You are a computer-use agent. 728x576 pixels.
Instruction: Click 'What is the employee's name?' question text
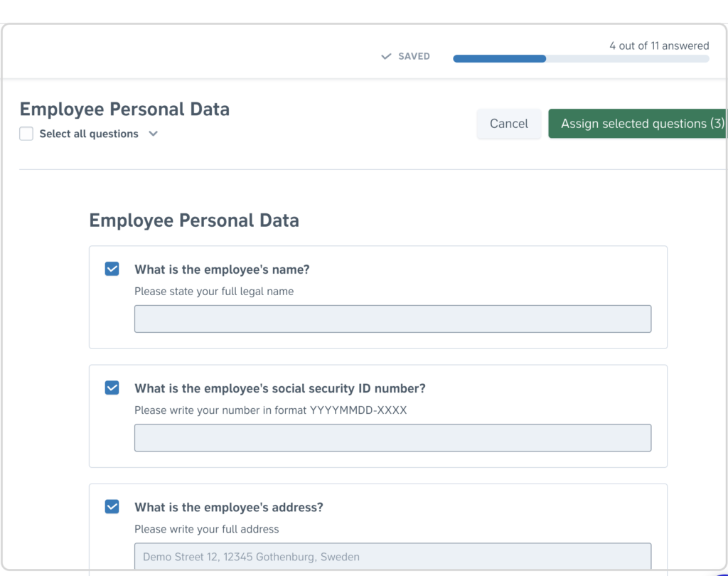(222, 270)
